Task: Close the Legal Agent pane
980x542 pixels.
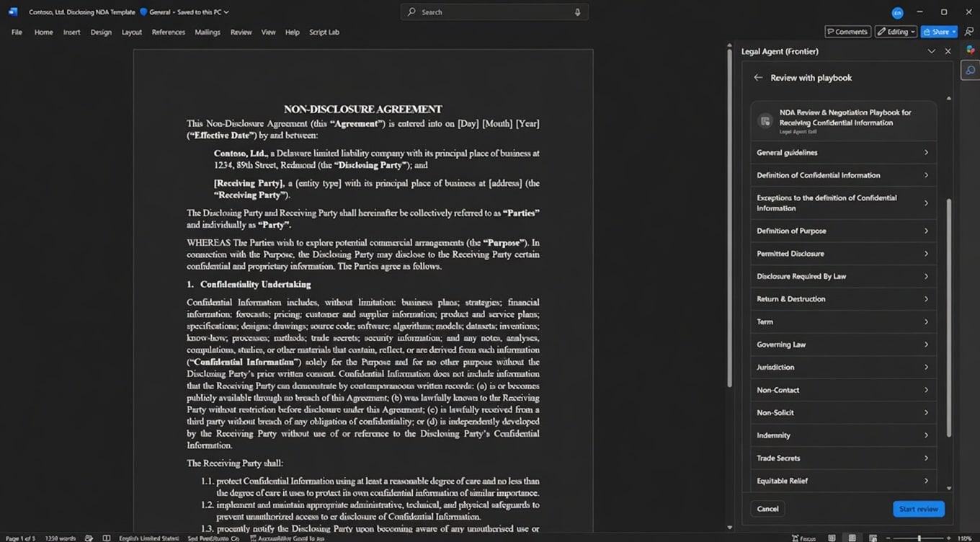Action: (x=948, y=51)
